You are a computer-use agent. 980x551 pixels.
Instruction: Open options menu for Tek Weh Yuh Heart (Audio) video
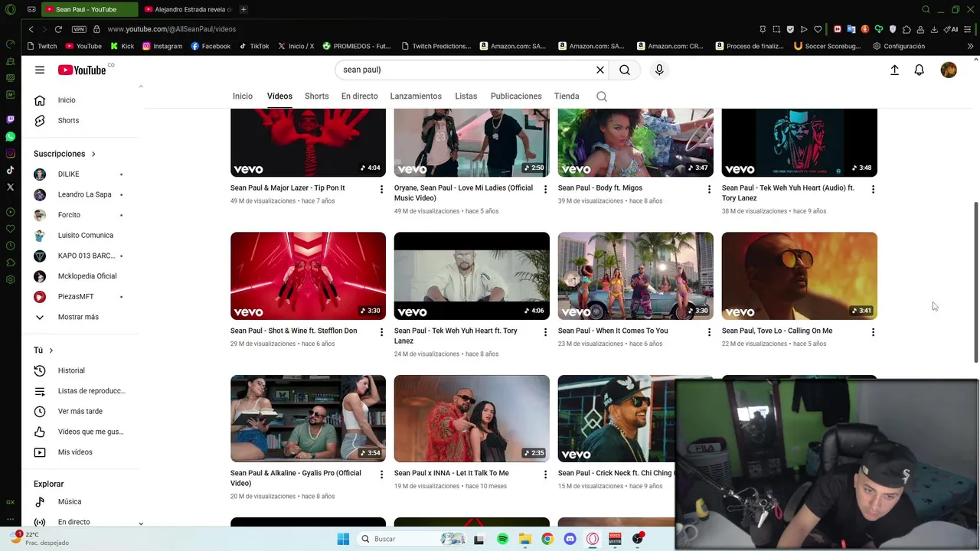pos(873,189)
